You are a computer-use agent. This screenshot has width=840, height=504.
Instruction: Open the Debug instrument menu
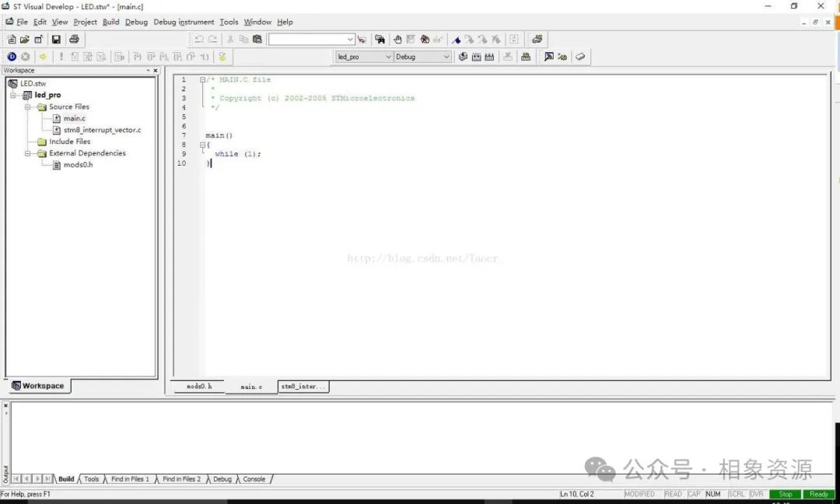pyautogui.click(x=184, y=22)
